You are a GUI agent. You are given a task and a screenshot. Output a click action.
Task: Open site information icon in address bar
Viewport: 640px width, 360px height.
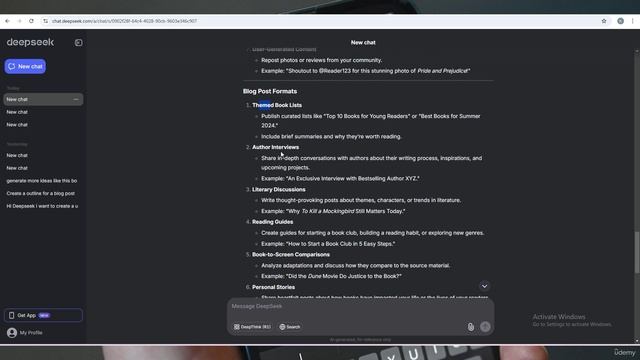45,21
